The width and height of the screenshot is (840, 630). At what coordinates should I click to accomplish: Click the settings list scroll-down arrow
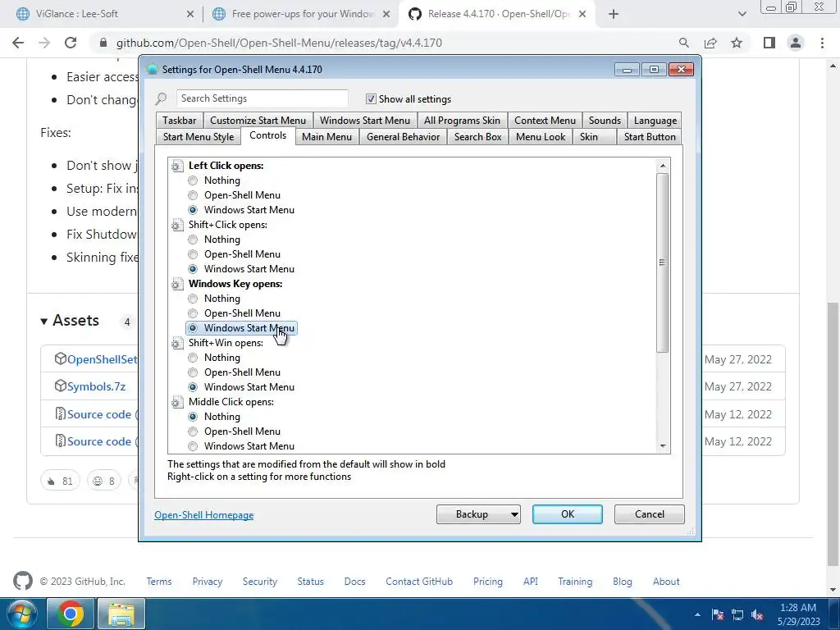(x=663, y=445)
